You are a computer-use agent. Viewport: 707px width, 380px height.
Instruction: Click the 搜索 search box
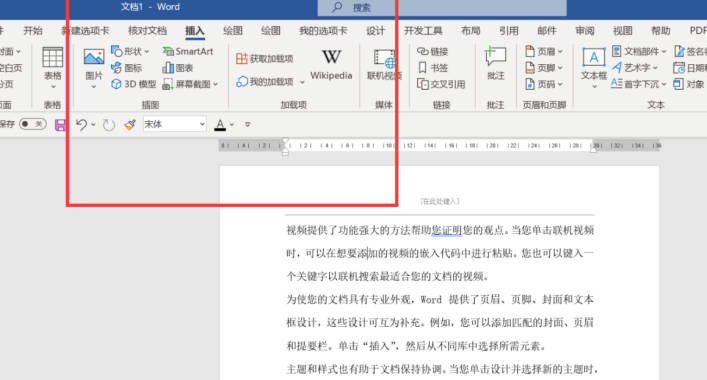(442, 8)
